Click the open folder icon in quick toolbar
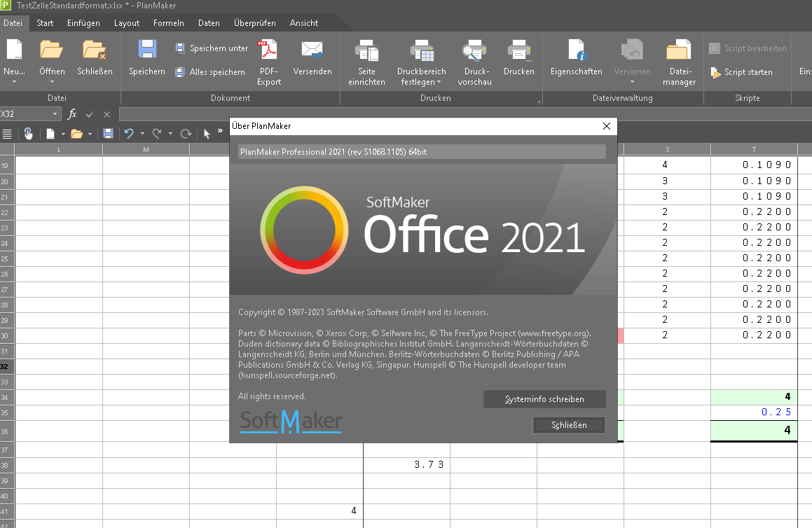Viewport: 812px width, 528px height. 76,134
